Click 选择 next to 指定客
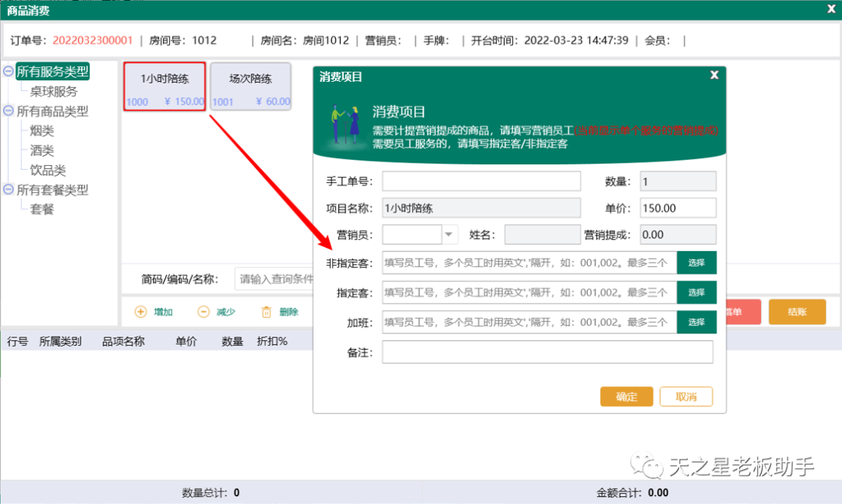 (696, 292)
